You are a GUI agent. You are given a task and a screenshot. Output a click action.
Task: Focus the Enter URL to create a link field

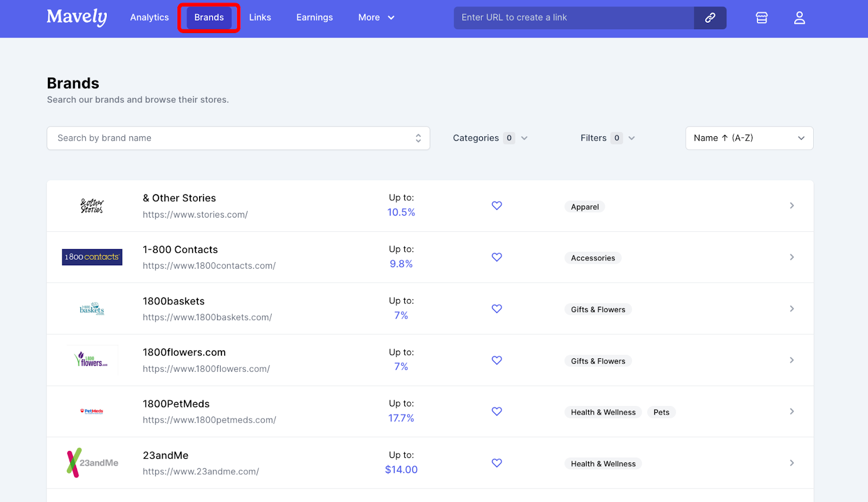[x=574, y=18]
